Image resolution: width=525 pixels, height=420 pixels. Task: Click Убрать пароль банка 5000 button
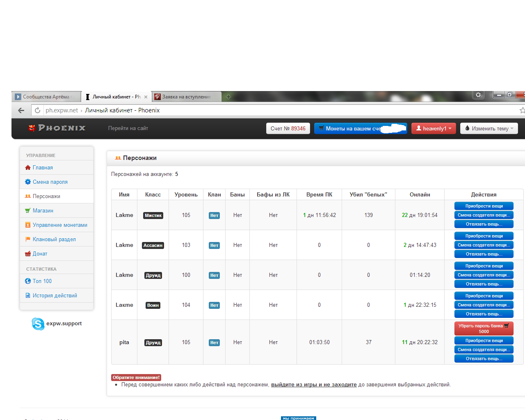[484, 329]
